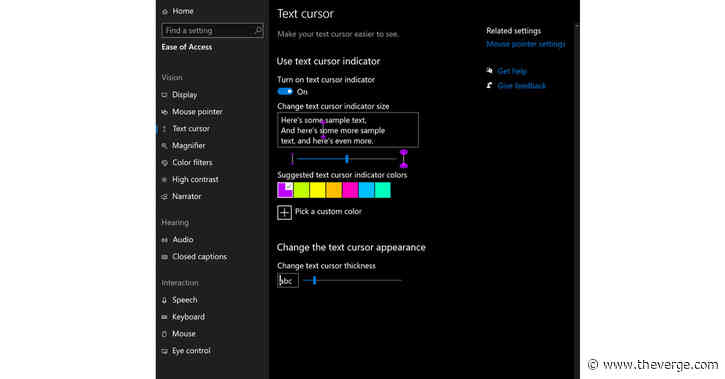Viewport: 725px width, 379px height.
Task: Click the Keyboard icon
Action: click(x=165, y=317)
